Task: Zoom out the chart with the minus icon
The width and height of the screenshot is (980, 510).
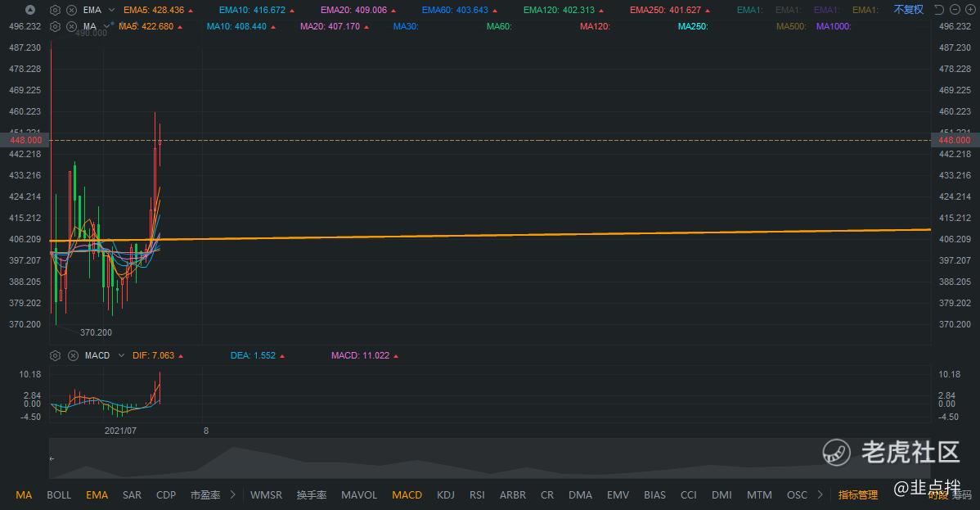Action: click(x=955, y=9)
